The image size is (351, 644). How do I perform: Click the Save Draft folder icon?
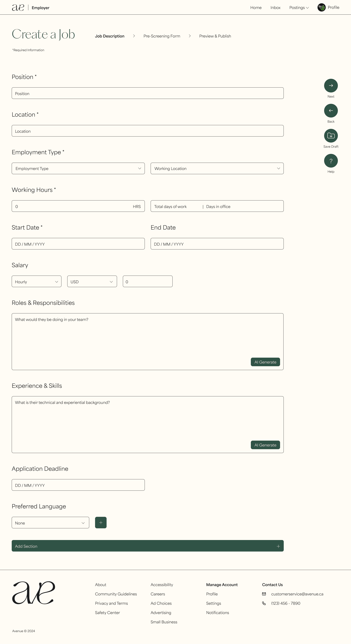click(331, 135)
